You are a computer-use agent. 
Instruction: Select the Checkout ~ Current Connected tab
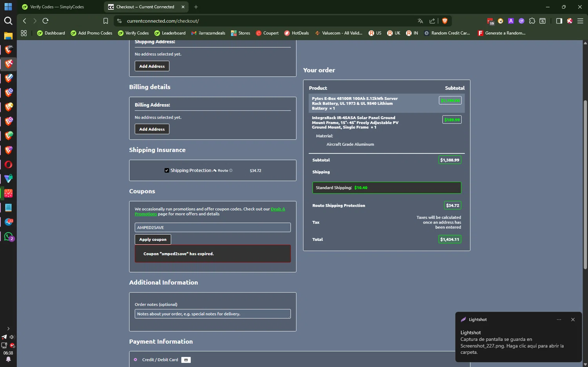[145, 7]
